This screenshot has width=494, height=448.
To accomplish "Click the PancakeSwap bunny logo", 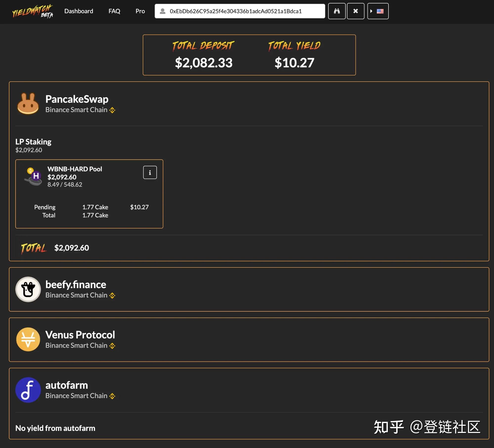I will 28,104.
